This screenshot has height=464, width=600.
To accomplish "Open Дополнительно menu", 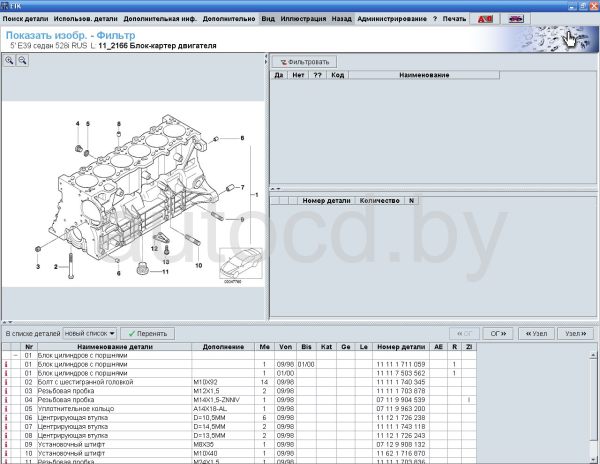I will pyautogui.click(x=229, y=19).
